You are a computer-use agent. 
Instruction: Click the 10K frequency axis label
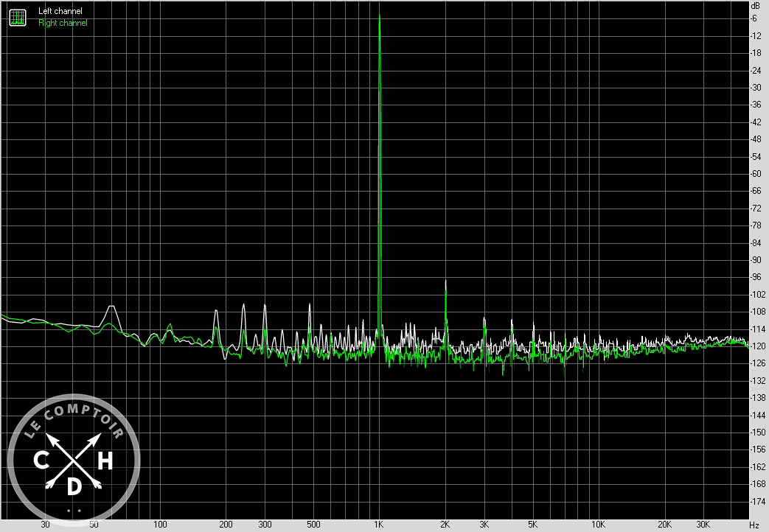click(598, 525)
